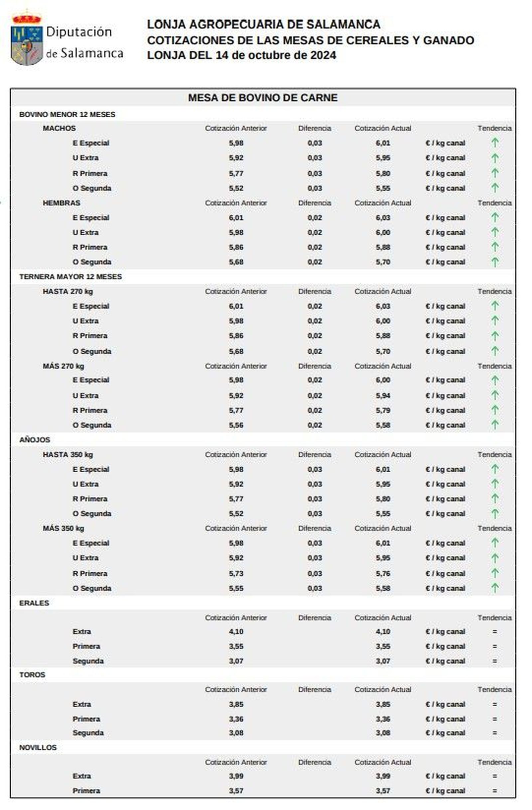The image size is (532, 810).
Task: Click the equals trend symbol for Novillos Extra
Action: (494, 776)
